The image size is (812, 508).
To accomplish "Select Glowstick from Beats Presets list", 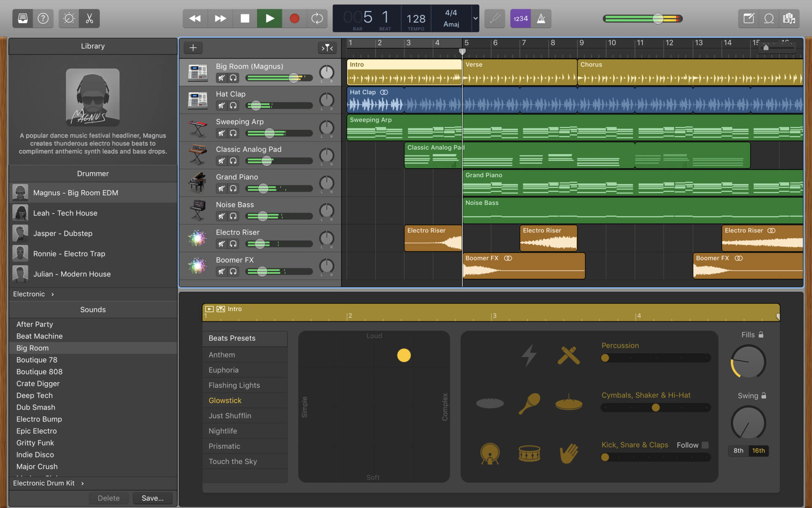I will click(x=224, y=400).
